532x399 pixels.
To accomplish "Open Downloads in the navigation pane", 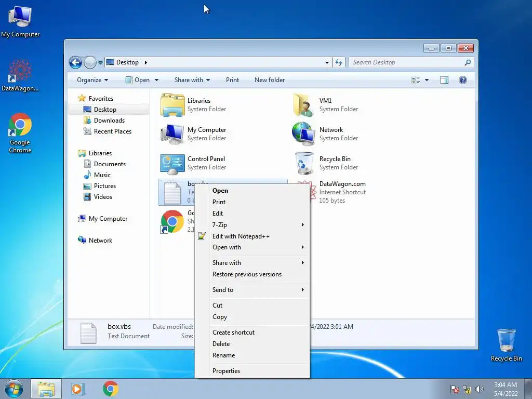I will pyautogui.click(x=109, y=121).
